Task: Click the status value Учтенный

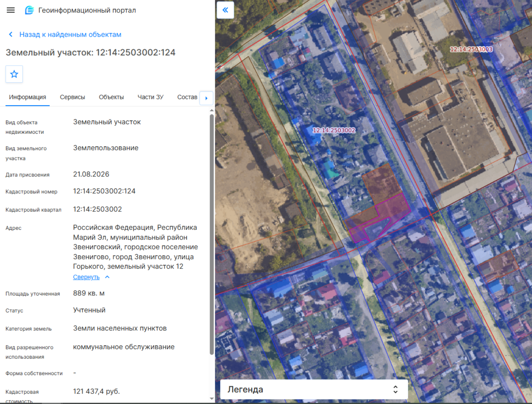Action: (x=89, y=310)
